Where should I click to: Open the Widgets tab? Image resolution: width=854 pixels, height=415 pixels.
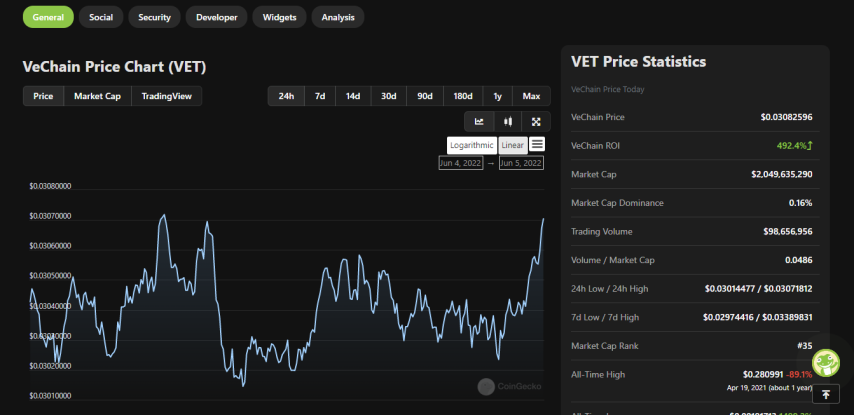point(279,17)
